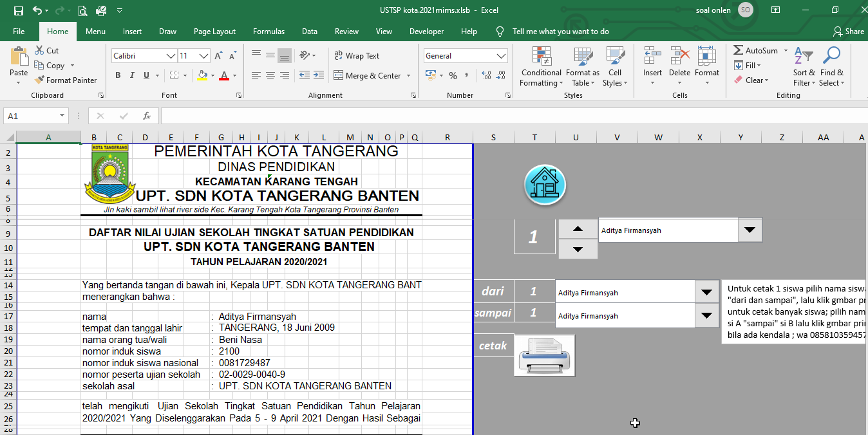Increase font size
Image resolution: width=868 pixels, height=435 pixels.
[218, 56]
